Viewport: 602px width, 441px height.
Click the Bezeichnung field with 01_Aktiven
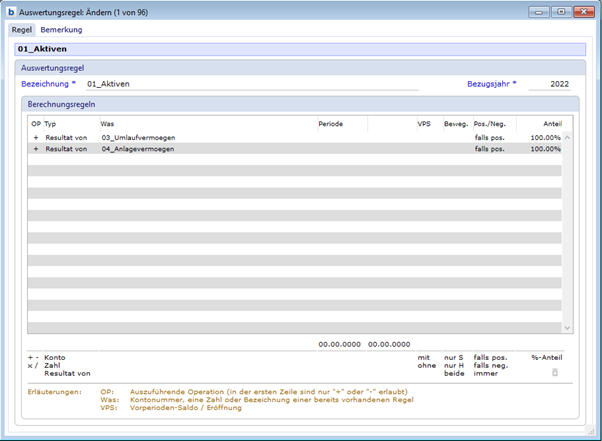click(250, 85)
